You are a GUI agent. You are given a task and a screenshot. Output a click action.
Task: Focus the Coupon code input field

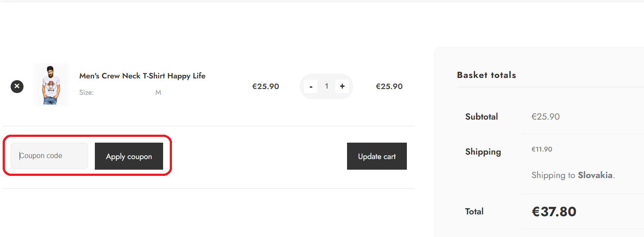pyautogui.click(x=50, y=156)
